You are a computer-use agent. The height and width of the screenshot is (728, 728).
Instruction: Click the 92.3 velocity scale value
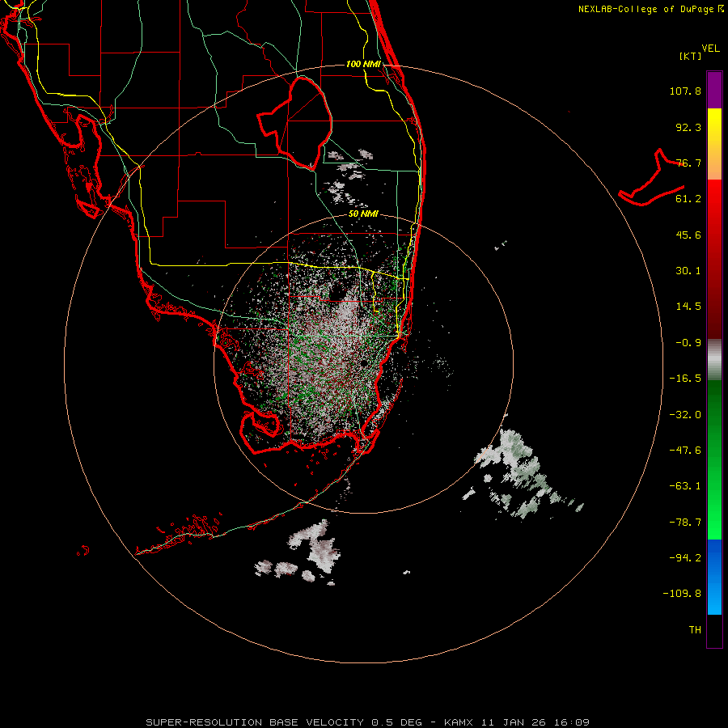click(688, 127)
